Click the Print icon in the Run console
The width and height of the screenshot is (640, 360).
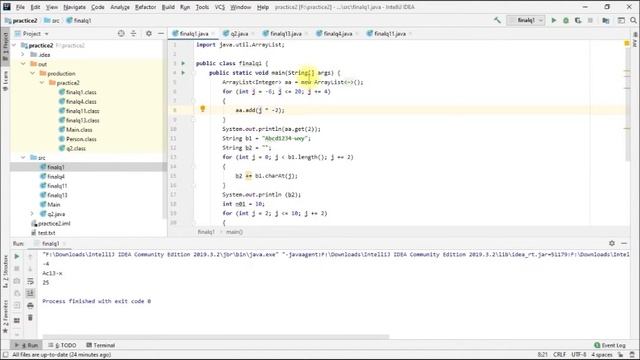coord(30,305)
